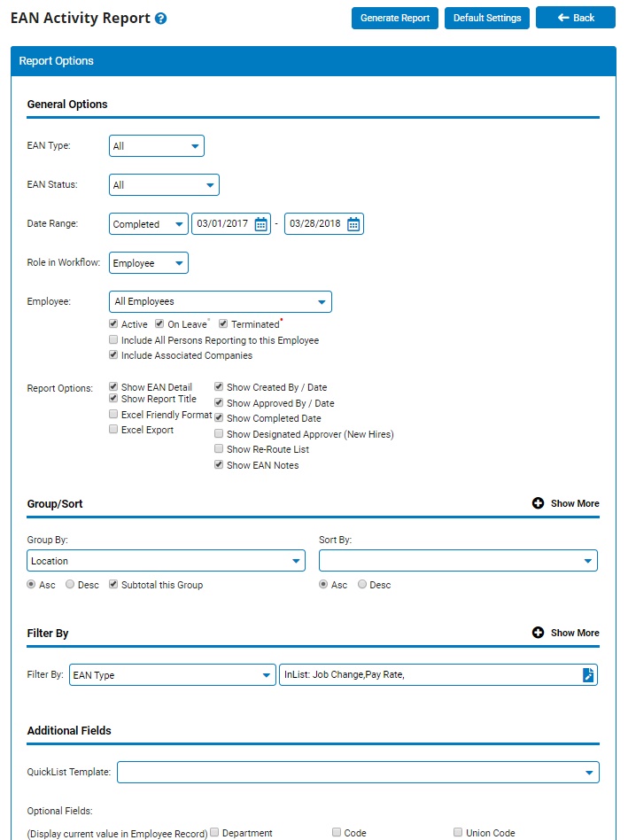Open calendar picker for end date 03/28/2018
This screenshot has height=840, width=628.
(x=353, y=224)
